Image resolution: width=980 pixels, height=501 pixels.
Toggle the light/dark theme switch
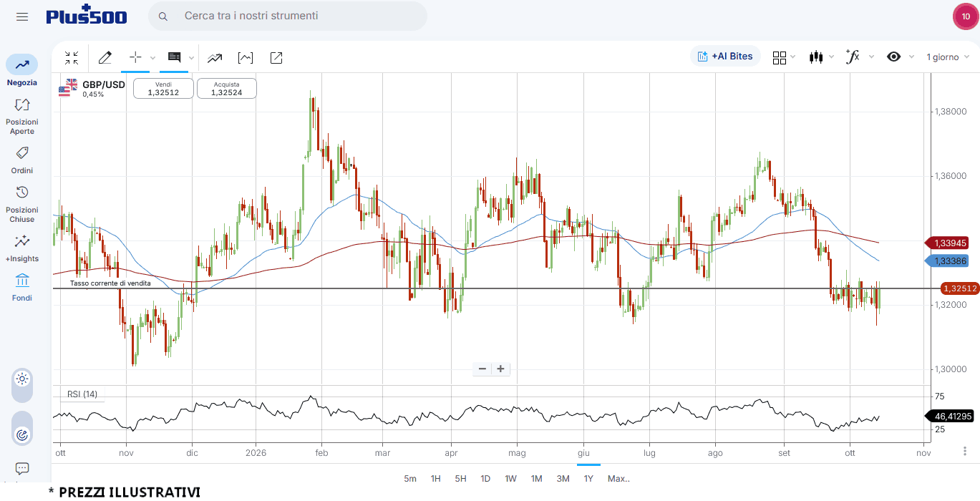point(22,385)
